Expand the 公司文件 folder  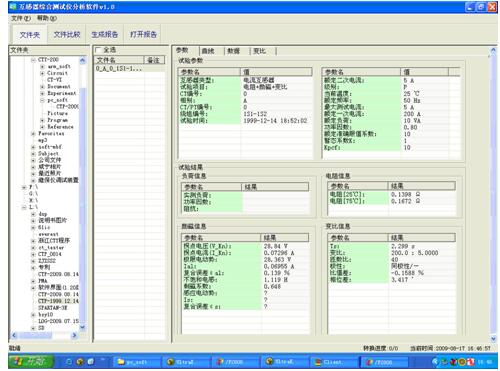(x=33, y=160)
